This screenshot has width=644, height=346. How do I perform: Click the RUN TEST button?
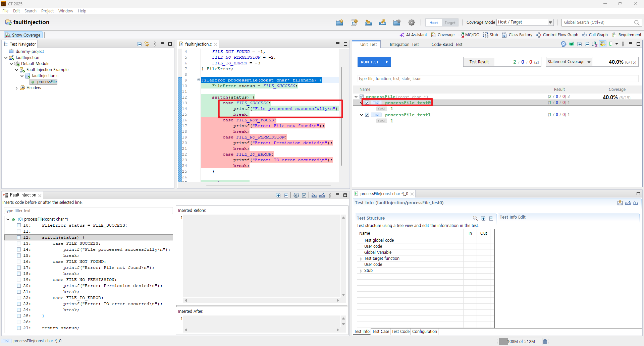coord(374,62)
